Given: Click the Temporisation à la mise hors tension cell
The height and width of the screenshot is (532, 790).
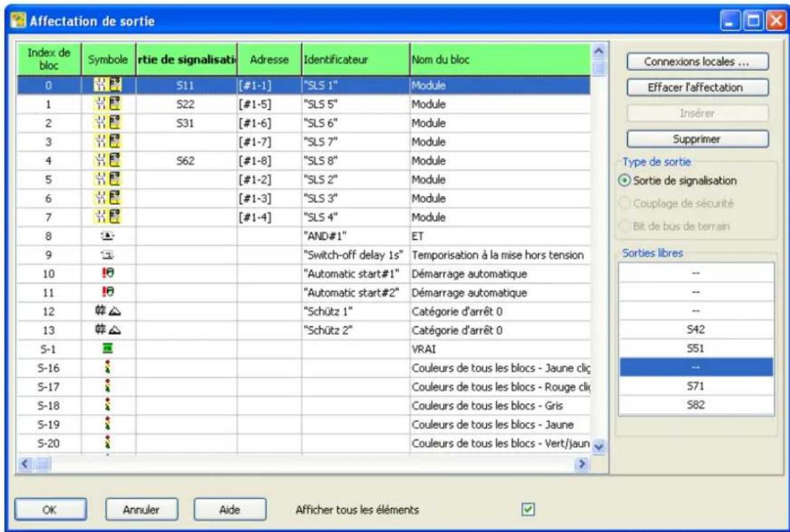Looking at the screenshot, I should [500, 255].
